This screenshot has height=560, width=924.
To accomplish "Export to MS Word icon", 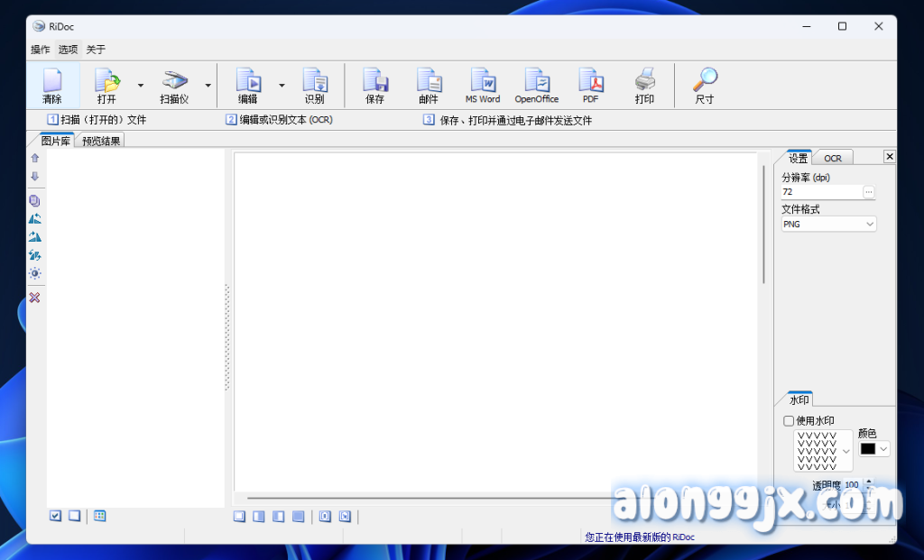I will coord(483,86).
